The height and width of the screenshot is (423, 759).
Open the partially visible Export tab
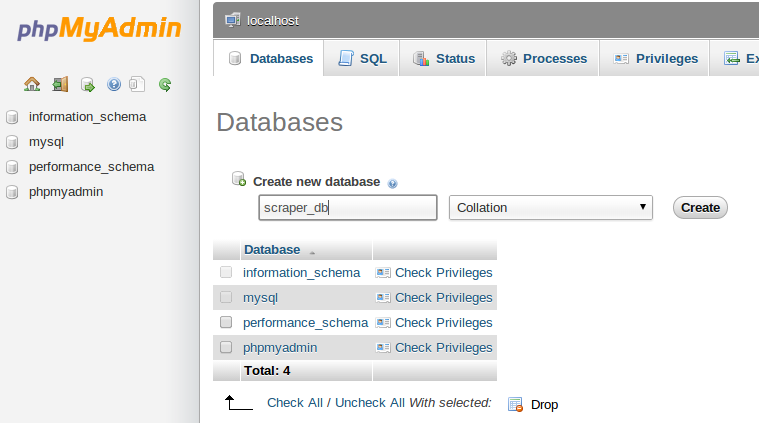tap(735, 59)
